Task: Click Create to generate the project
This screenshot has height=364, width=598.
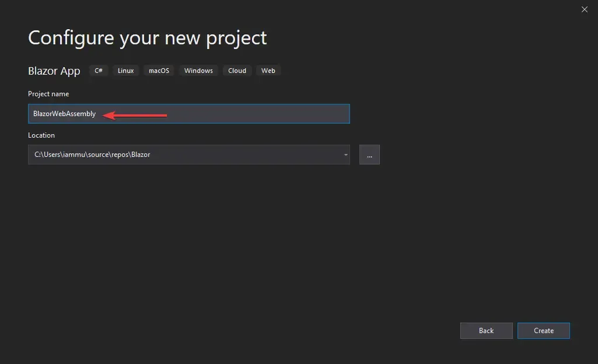Action: pyautogui.click(x=543, y=331)
